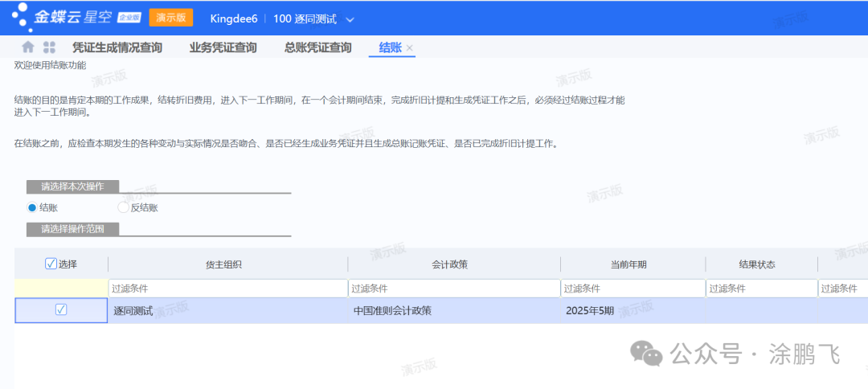868x389 pixels.
Task: Select the 中国准则会计政策 cell
Action: point(392,310)
